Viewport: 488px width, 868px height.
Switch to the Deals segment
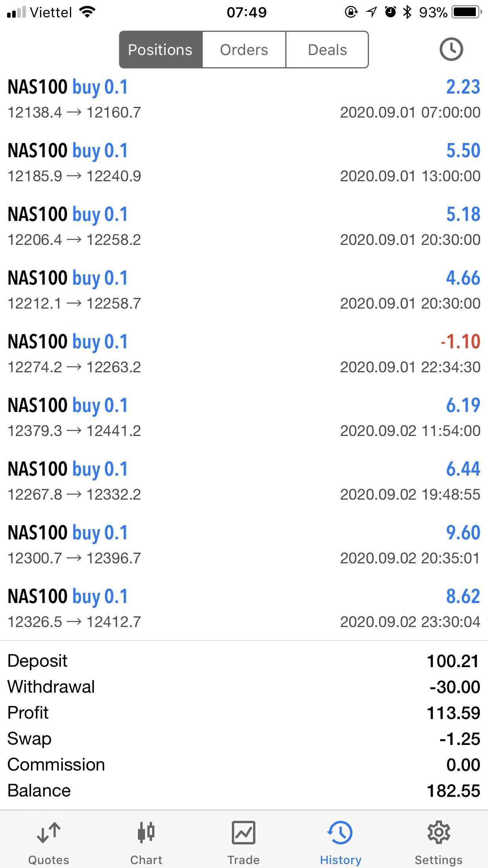pos(327,50)
